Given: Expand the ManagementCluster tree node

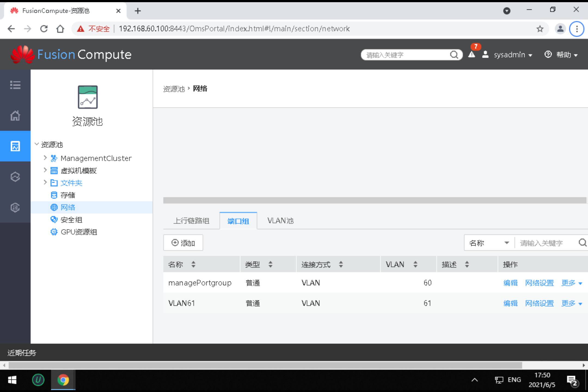Looking at the screenshot, I should [45, 158].
